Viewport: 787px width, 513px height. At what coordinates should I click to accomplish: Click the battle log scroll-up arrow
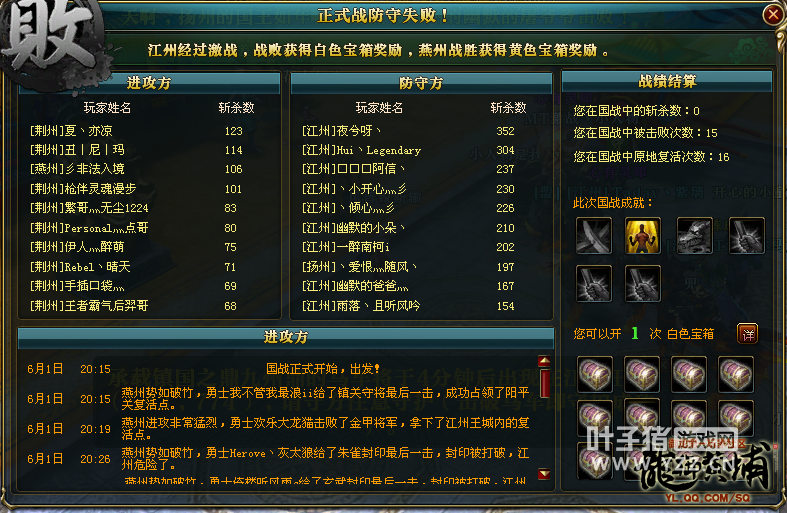[544, 361]
